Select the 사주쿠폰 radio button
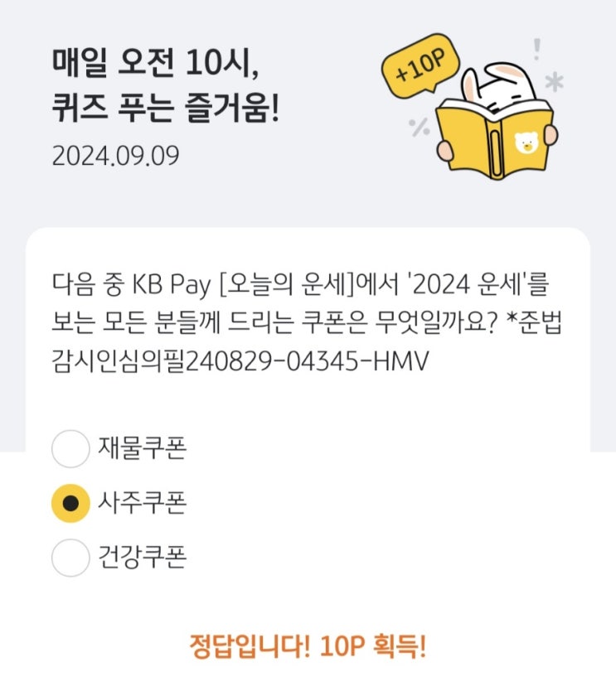 [70, 504]
